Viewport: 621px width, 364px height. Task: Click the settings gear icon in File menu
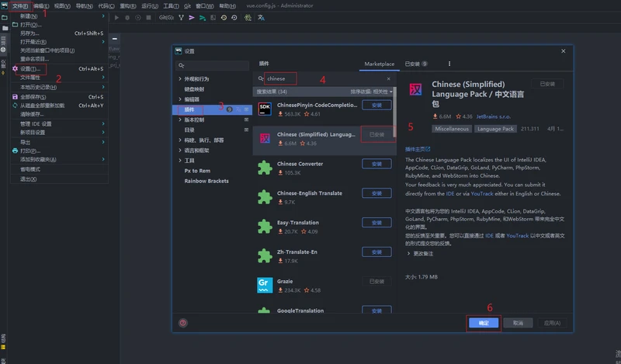point(15,68)
